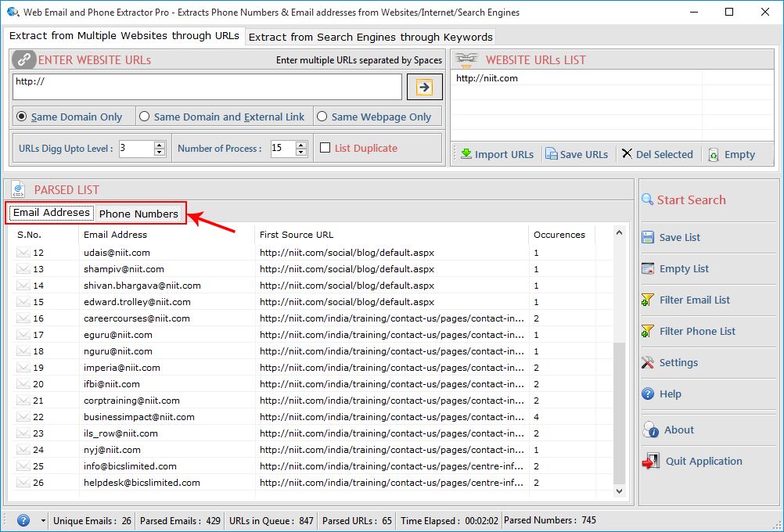Image resolution: width=784 pixels, height=532 pixels.
Task: Click the envelope icon on row 17
Action: pyautogui.click(x=23, y=335)
